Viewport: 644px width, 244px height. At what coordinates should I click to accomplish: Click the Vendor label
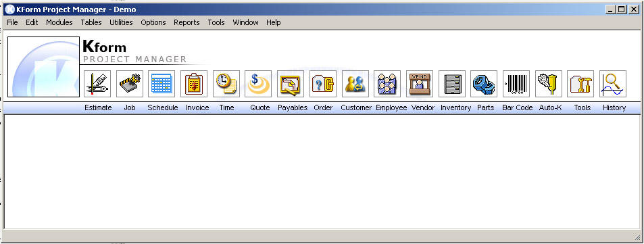(x=423, y=107)
